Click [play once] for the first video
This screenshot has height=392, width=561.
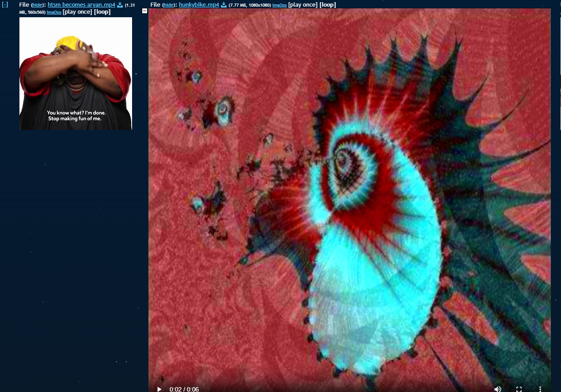pos(77,12)
